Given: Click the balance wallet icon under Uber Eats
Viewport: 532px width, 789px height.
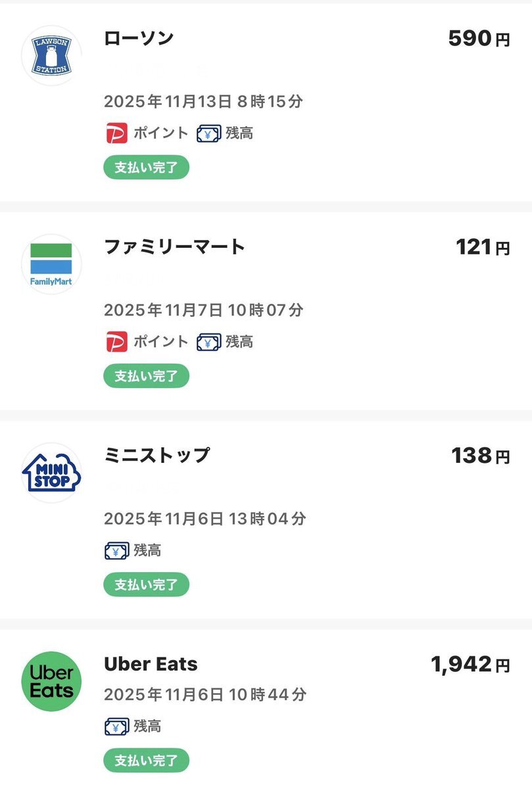Looking at the screenshot, I should tap(116, 727).
